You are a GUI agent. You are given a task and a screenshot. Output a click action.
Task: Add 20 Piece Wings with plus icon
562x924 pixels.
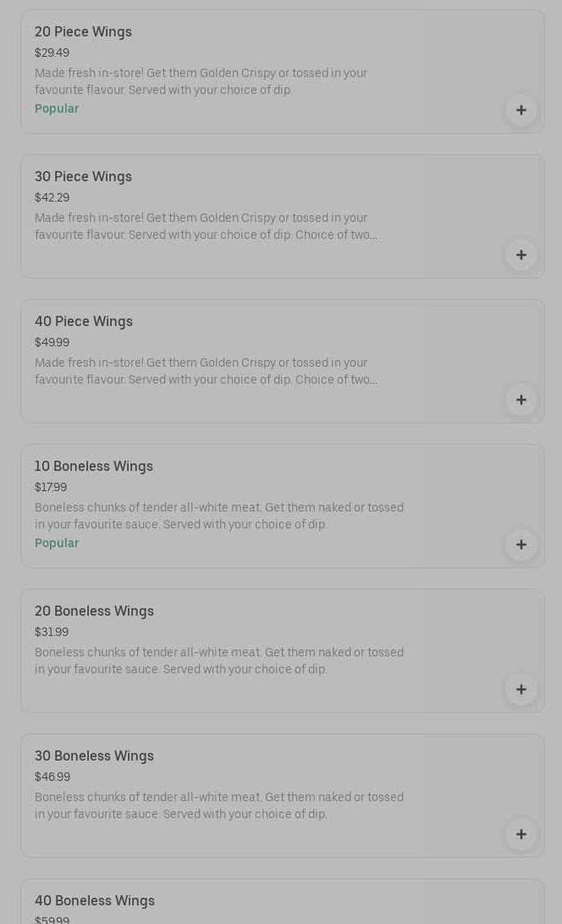[521, 110]
